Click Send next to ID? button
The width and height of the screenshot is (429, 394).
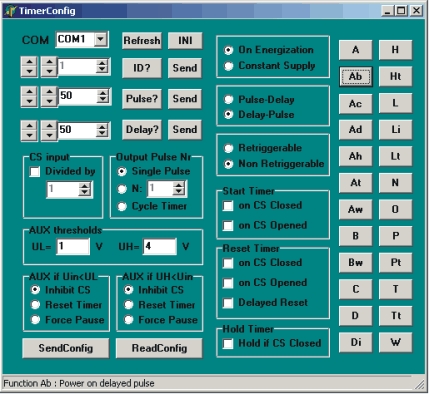[x=185, y=68]
